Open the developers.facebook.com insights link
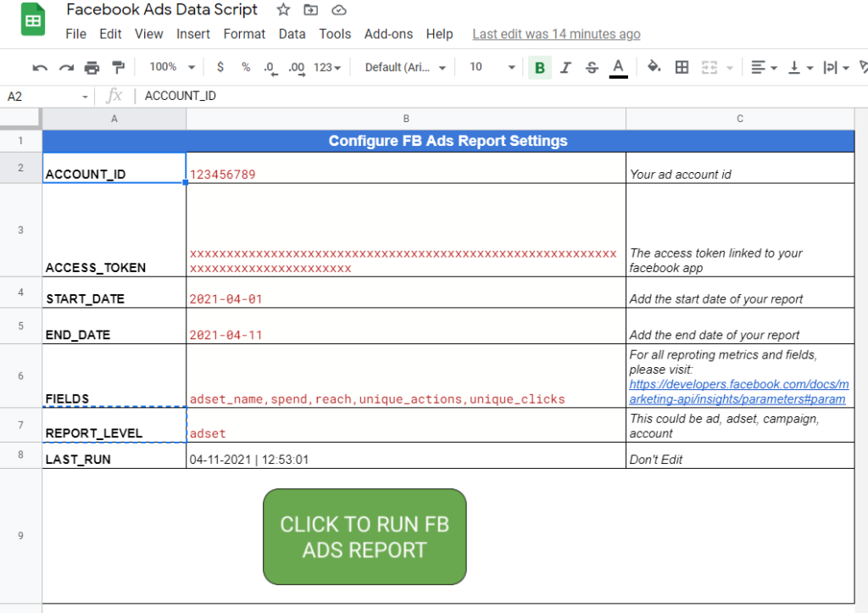The image size is (868, 613). pyautogui.click(x=738, y=392)
